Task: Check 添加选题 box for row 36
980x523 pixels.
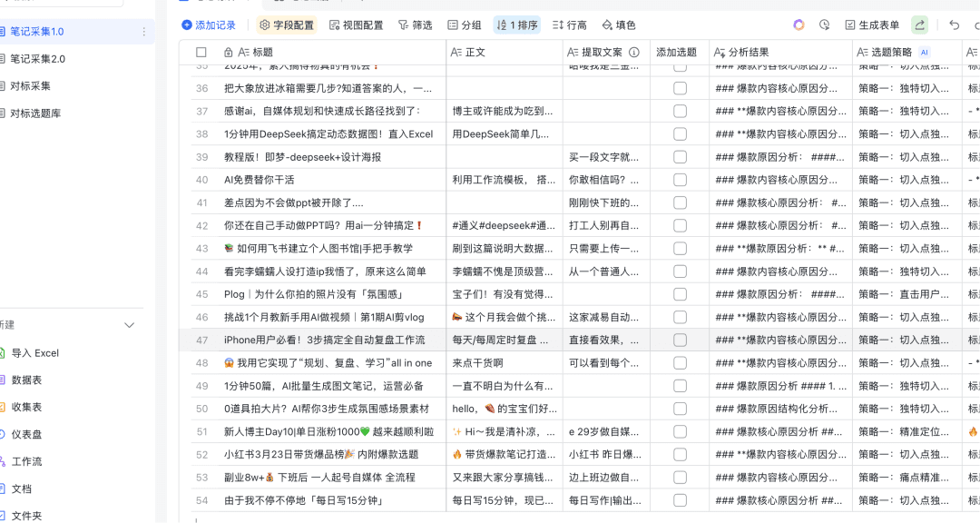Action: 680,88
